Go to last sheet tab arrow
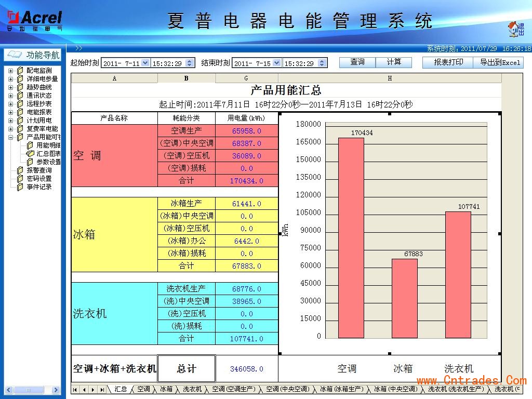The image size is (532, 399). 101,390
